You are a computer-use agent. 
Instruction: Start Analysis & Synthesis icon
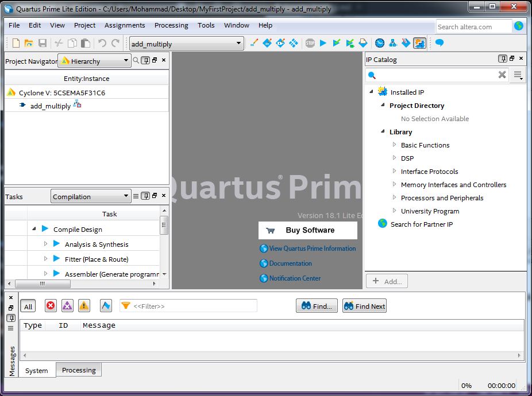pos(350,43)
